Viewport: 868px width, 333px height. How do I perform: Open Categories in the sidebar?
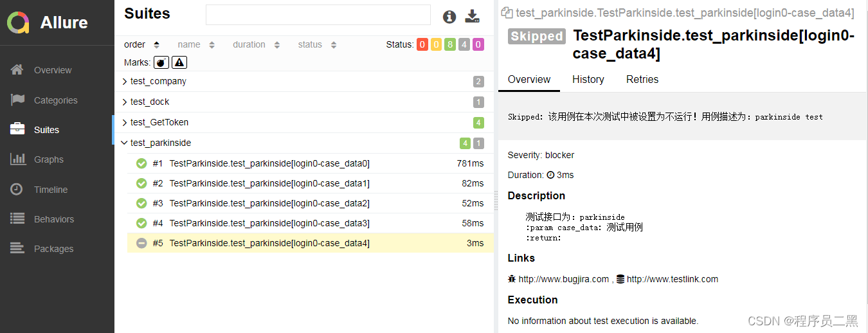[x=57, y=100]
